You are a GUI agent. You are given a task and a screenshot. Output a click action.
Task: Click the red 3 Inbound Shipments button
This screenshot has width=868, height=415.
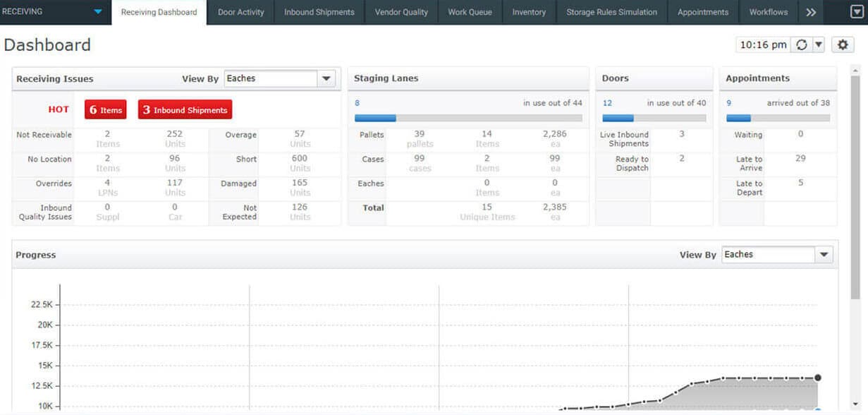pos(185,110)
